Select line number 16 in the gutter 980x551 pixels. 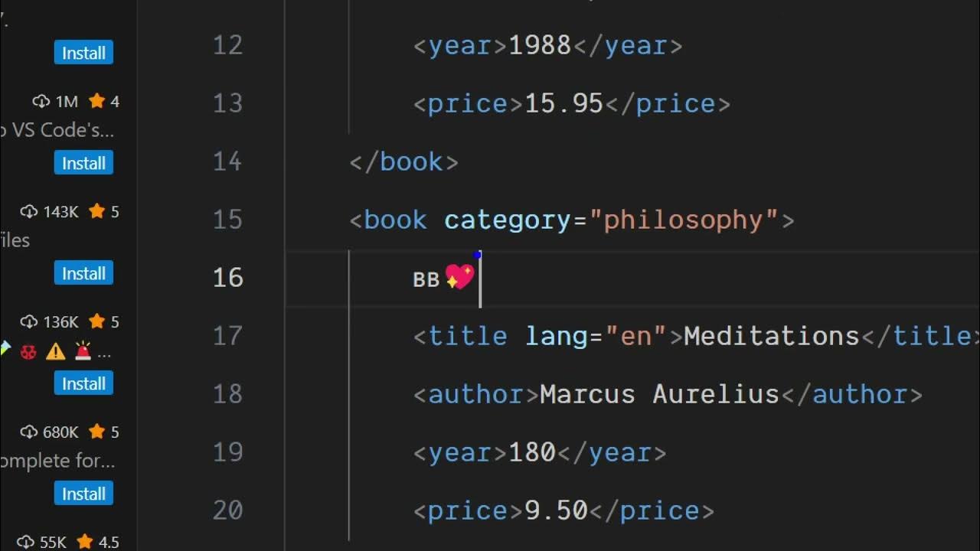[227, 277]
